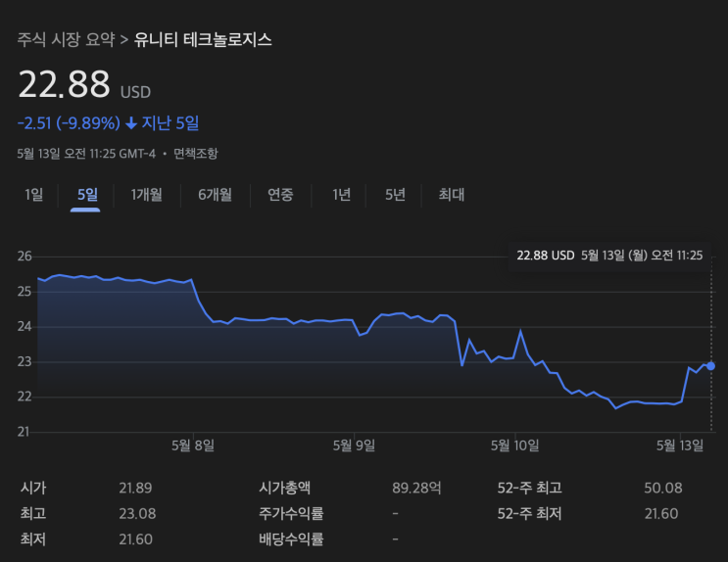Click the -2.51 (-9.89%) change text
Viewport: 728px width, 562px height.
point(69,123)
